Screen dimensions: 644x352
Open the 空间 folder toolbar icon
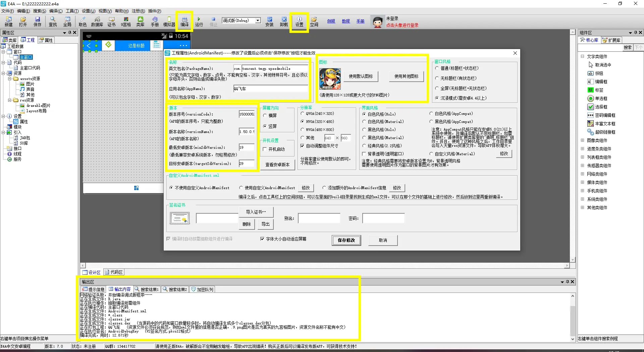point(314,21)
